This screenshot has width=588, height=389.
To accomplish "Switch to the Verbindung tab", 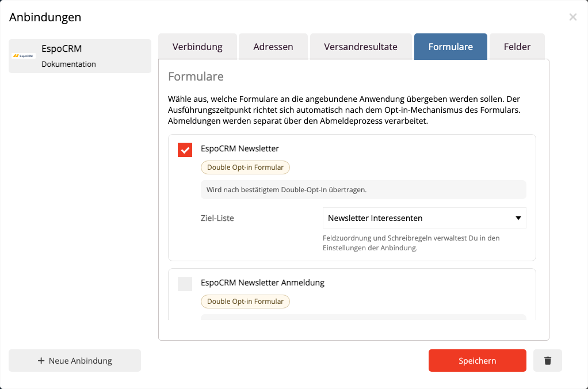I will 197,47.
